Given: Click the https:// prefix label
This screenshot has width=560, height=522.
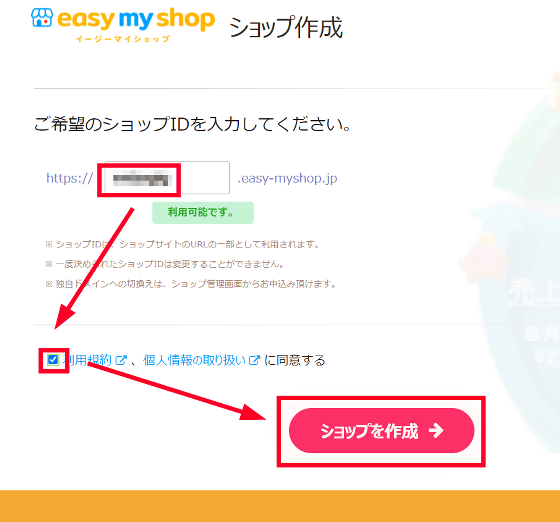Looking at the screenshot, I should coord(70,178).
